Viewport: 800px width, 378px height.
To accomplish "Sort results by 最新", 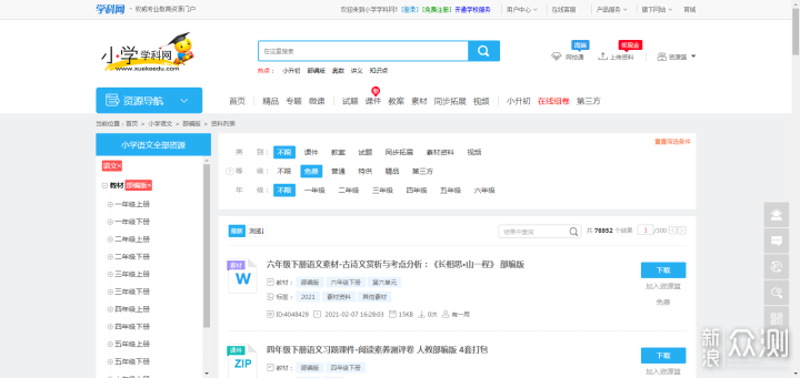I will click(236, 231).
